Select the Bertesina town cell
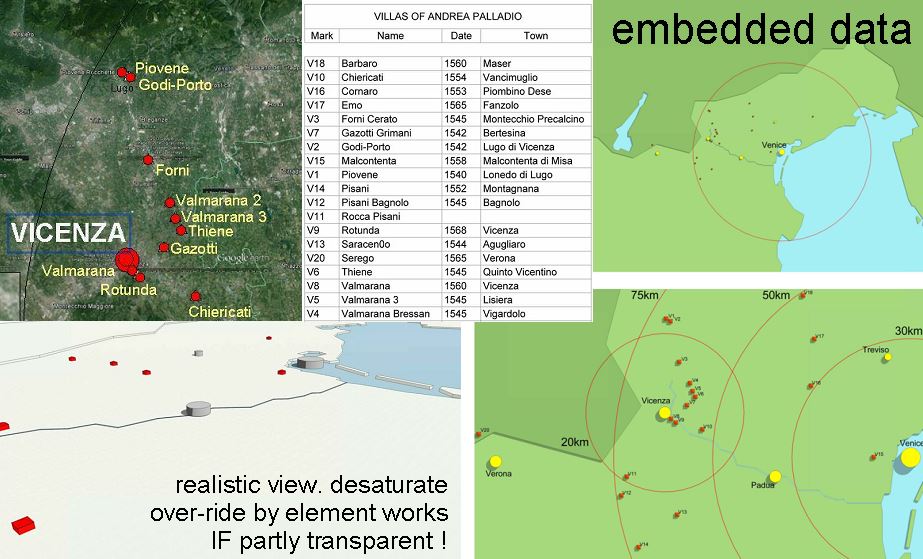 (x=536, y=133)
